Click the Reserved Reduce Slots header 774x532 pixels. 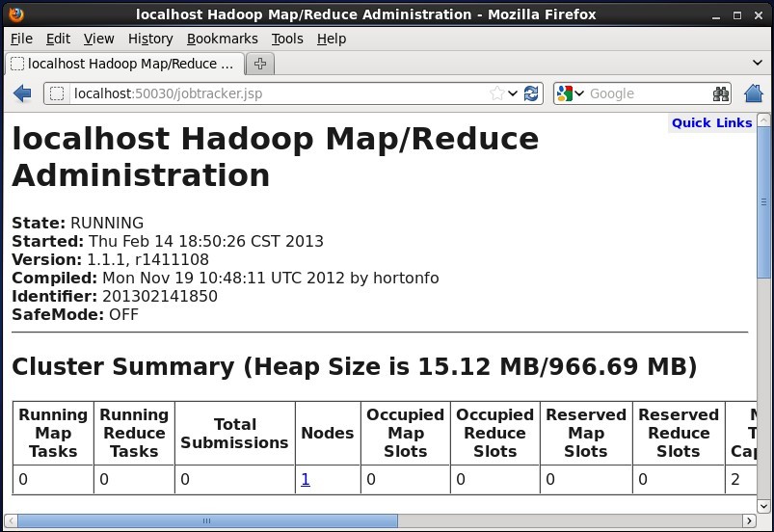[x=679, y=433]
